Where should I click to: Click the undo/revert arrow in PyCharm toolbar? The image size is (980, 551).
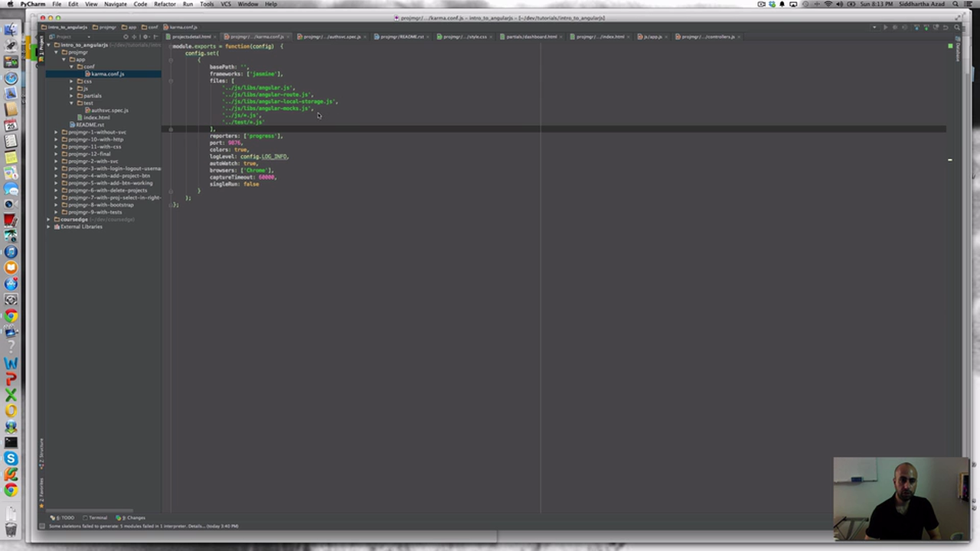[946, 27]
